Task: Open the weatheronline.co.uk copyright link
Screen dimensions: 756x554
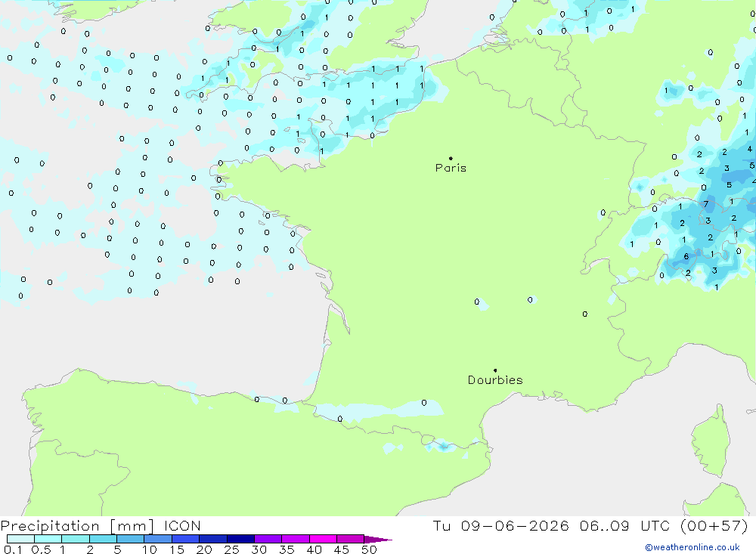Action: (x=692, y=547)
